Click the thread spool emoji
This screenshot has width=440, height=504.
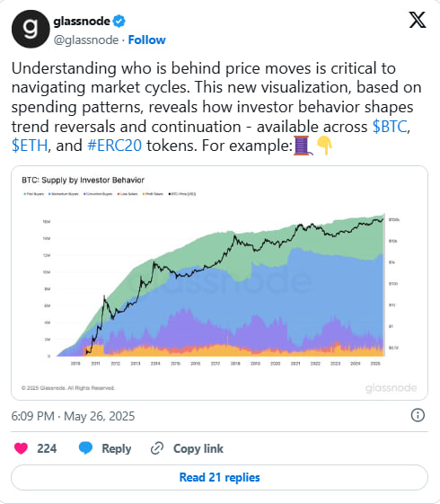303,146
